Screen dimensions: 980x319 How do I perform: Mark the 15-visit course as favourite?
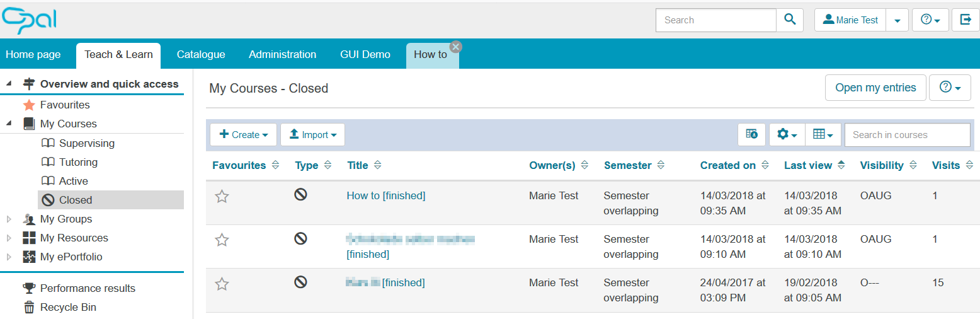tap(222, 284)
